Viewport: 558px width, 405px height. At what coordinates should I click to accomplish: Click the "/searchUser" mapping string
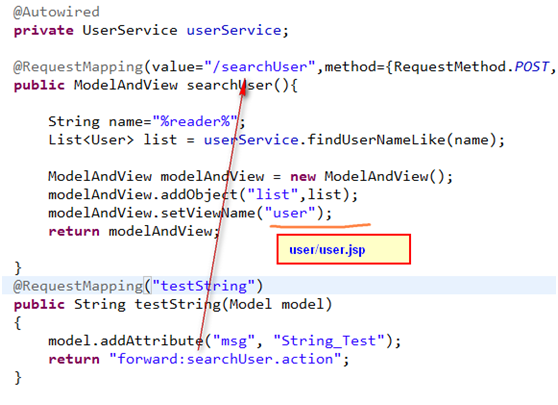(260, 67)
